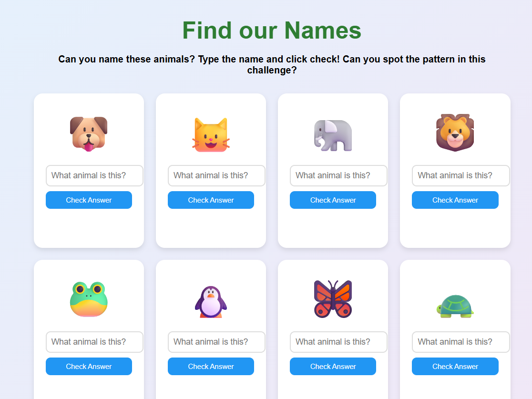Click the answer input under the cat
Screen dimensions: 532x399
pos(216,175)
